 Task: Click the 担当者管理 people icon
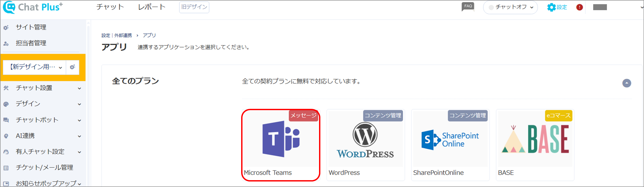(6, 44)
